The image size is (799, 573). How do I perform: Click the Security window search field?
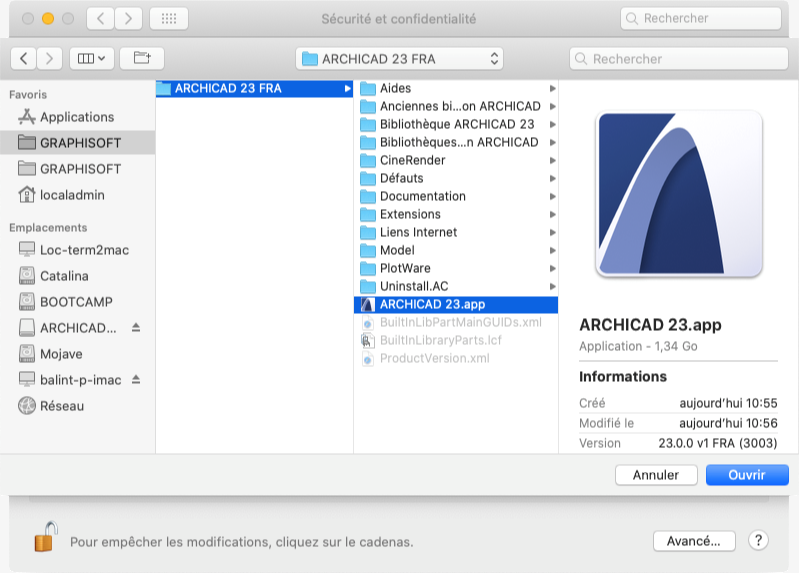701,18
